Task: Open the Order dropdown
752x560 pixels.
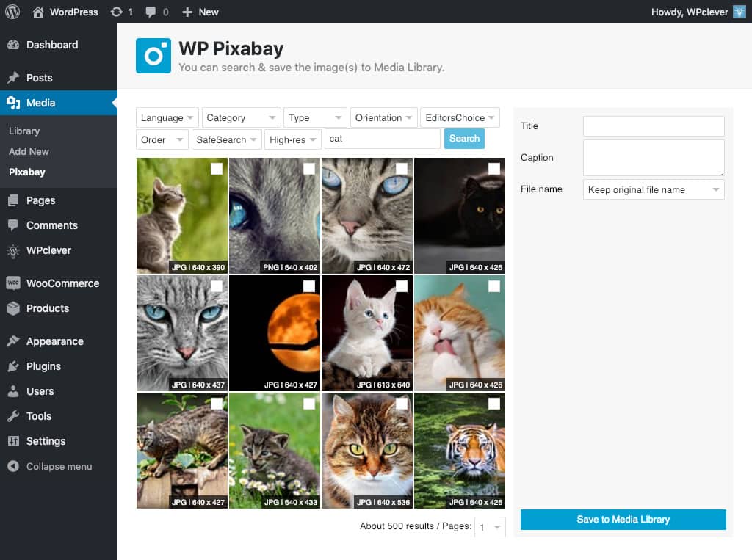Action: coord(162,139)
